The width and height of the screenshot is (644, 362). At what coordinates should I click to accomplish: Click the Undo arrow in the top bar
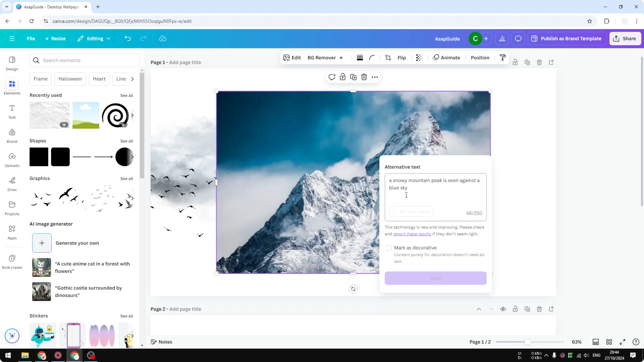(128, 38)
